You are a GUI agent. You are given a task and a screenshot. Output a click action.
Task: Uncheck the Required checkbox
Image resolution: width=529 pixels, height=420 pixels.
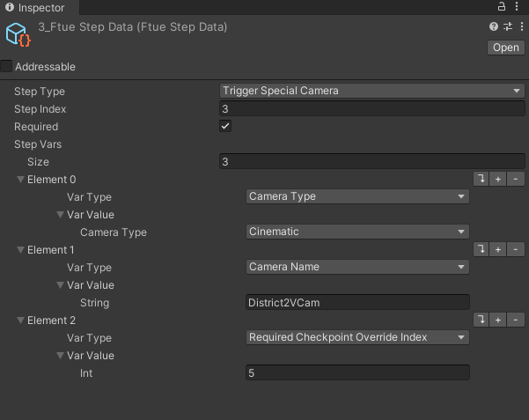[225, 126]
